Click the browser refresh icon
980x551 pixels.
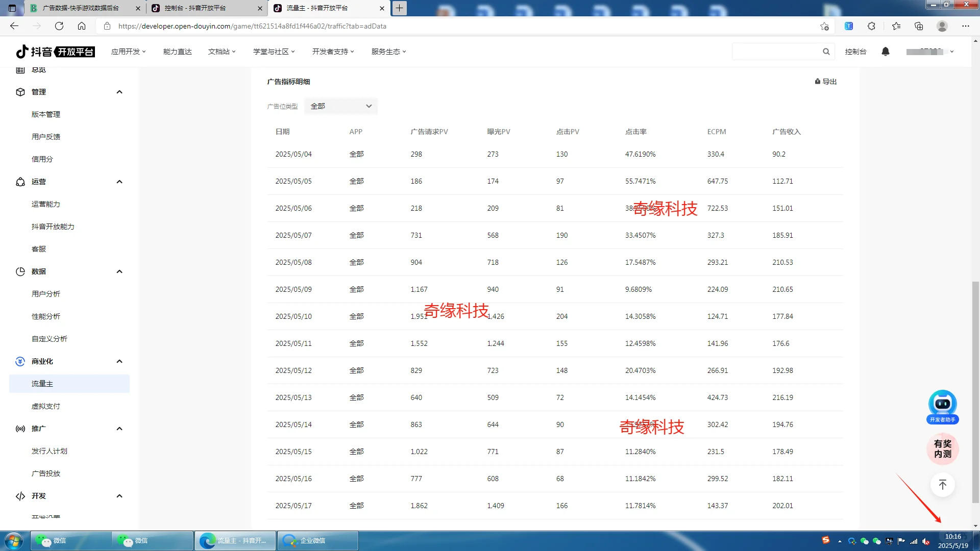(x=59, y=26)
